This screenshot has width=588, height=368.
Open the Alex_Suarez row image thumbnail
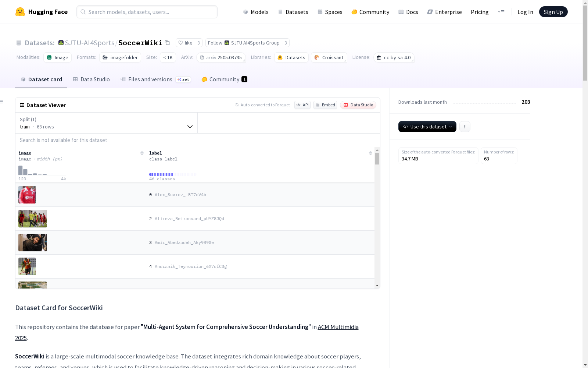[x=27, y=195]
